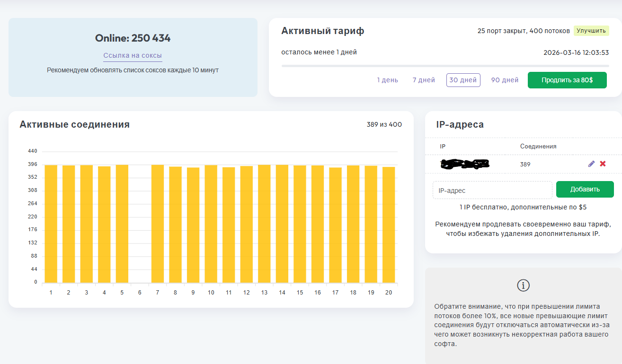Click the Улучшить upgrade badge
This screenshot has height=364, width=622.
pyautogui.click(x=591, y=31)
